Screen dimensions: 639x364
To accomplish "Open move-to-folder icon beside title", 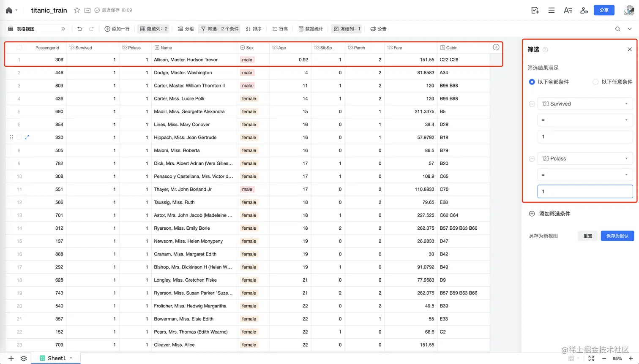I will (x=87, y=10).
